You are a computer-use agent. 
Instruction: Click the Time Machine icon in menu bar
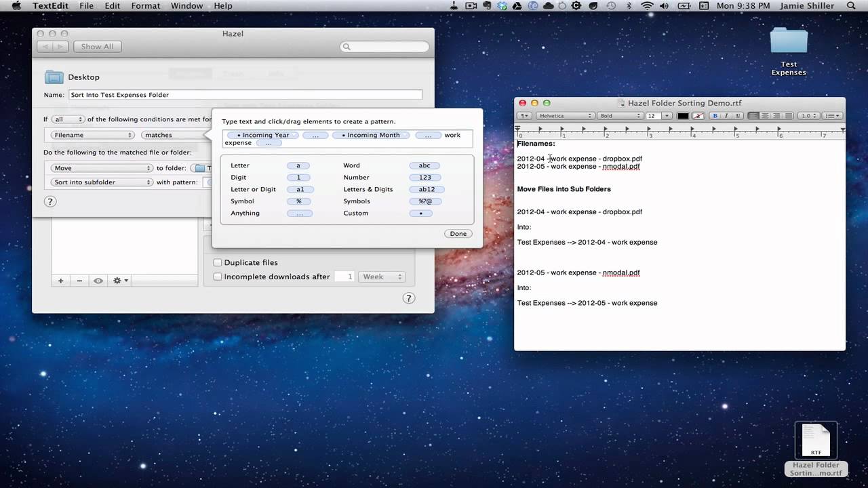611,6
